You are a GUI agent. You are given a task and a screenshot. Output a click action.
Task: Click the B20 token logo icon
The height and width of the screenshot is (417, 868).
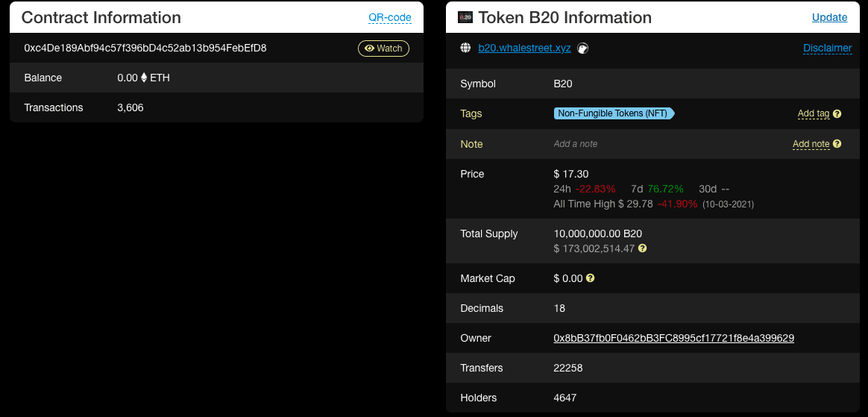(x=465, y=17)
